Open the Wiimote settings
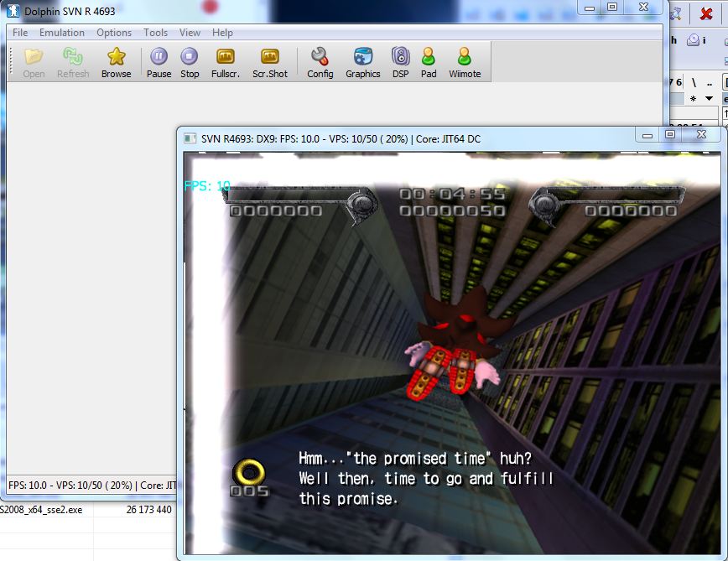Image resolution: width=728 pixels, height=561 pixels. [x=464, y=62]
